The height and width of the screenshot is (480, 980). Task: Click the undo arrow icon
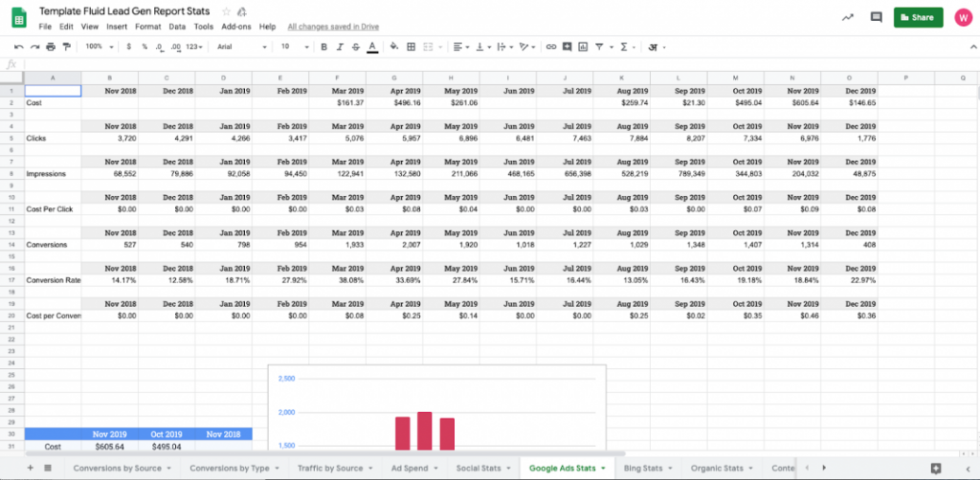click(x=18, y=46)
